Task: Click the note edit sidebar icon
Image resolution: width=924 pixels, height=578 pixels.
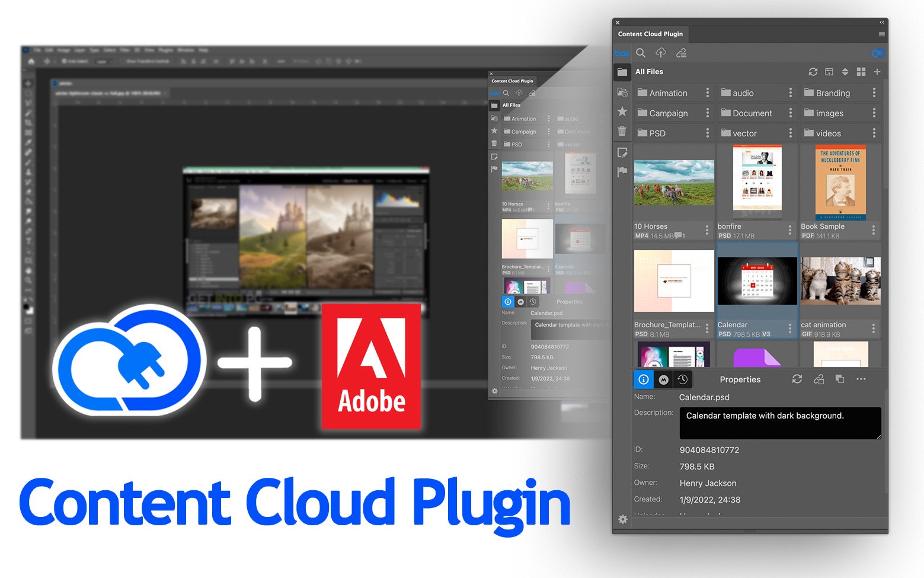Action: [622, 152]
